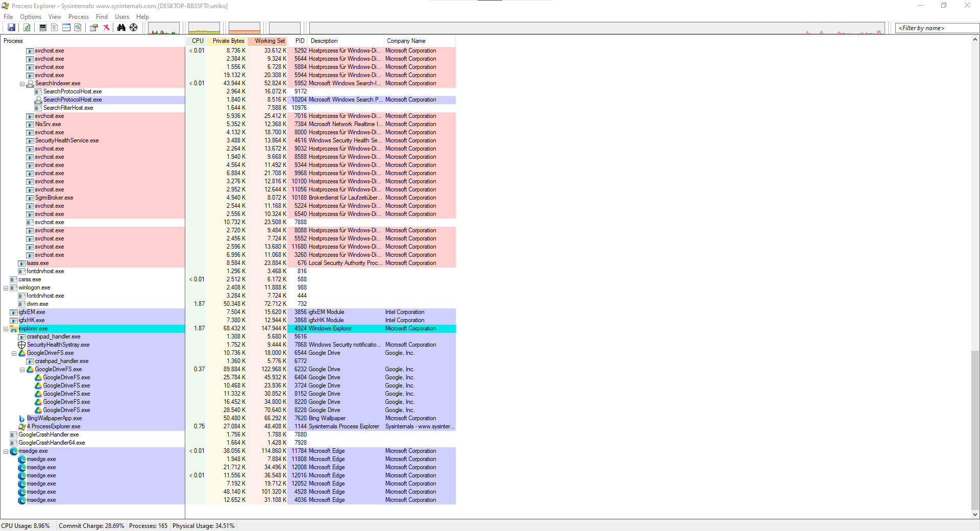Click the scrollbar down arrow
The image size is (980, 531).
[x=975, y=515]
